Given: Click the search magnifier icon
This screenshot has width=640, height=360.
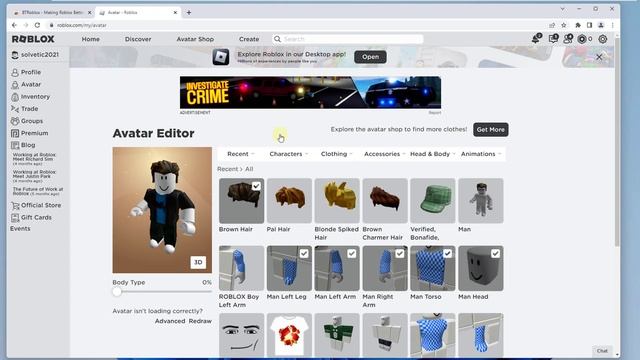Looking at the screenshot, I should coord(278,39).
